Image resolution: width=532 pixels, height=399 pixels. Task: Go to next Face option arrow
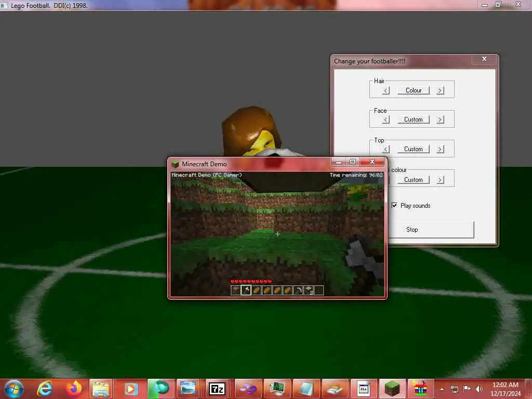pos(440,119)
